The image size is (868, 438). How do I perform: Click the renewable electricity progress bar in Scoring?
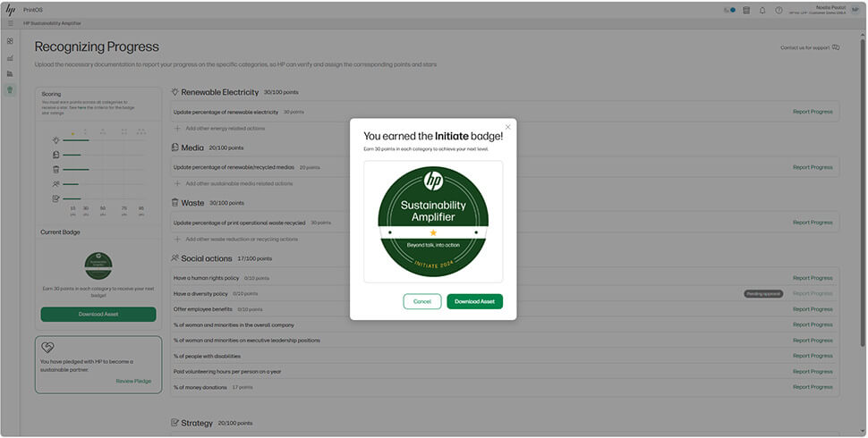coord(76,140)
